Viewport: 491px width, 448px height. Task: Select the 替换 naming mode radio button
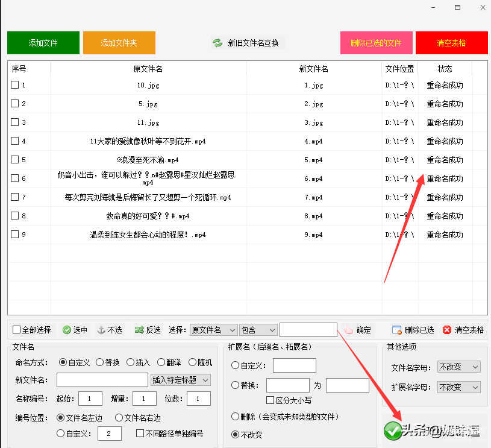coord(100,362)
